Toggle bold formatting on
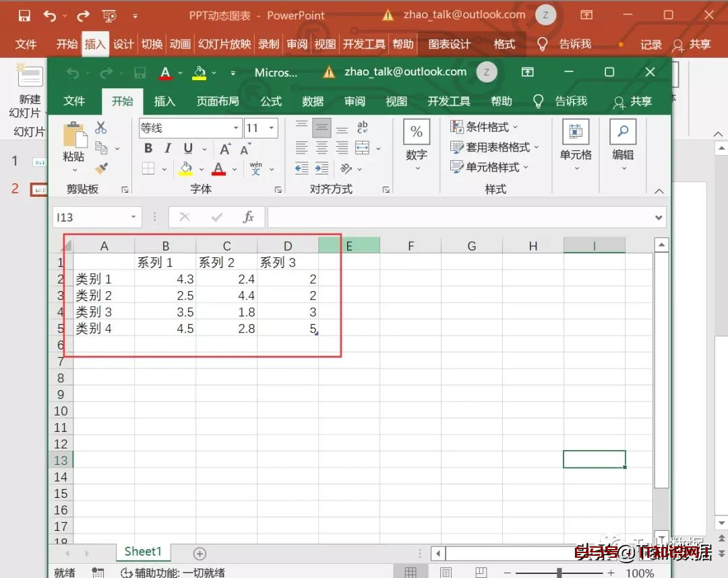This screenshot has width=728, height=578. [x=148, y=149]
